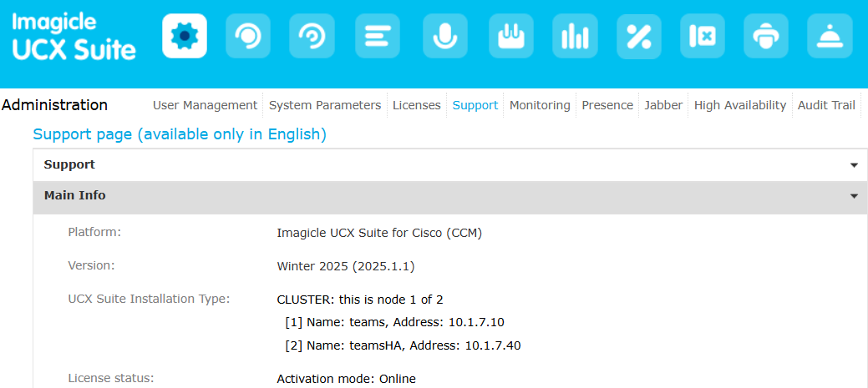Open the box with X icon
This screenshot has width=868, height=388.
703,36
